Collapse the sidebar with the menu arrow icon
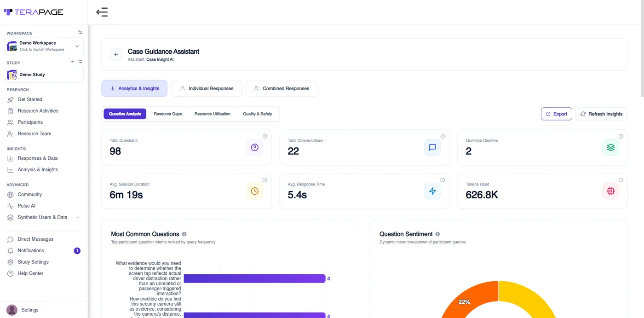644x318 pixels. (102, 12)
